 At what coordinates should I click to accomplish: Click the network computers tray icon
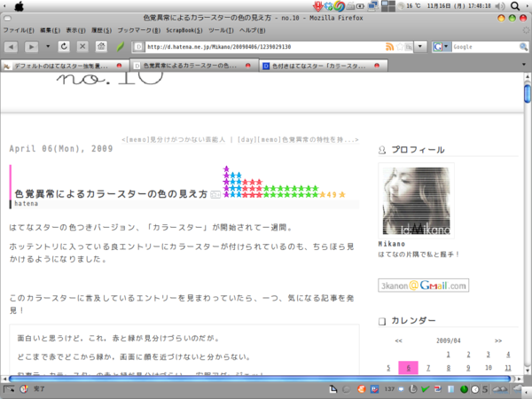373,6
